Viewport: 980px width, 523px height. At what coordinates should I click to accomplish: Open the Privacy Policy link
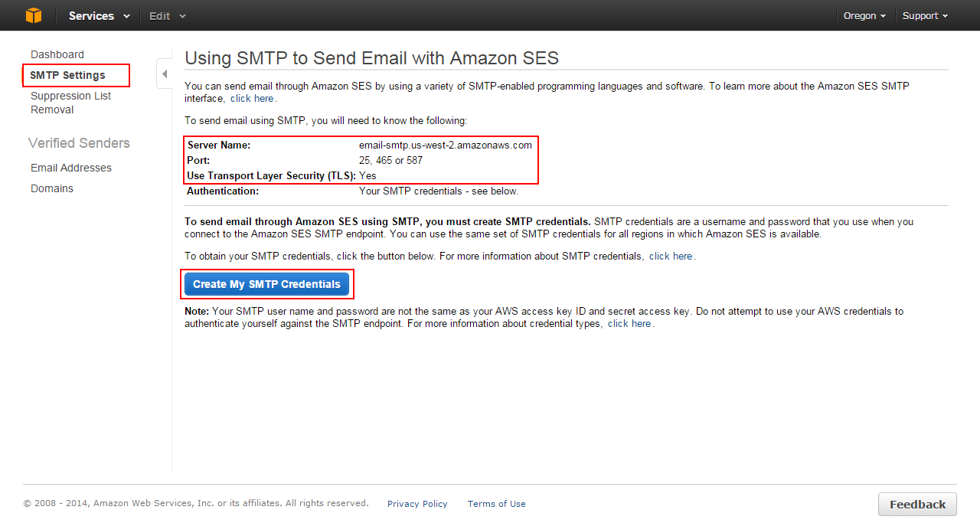[x=417, y=504]
